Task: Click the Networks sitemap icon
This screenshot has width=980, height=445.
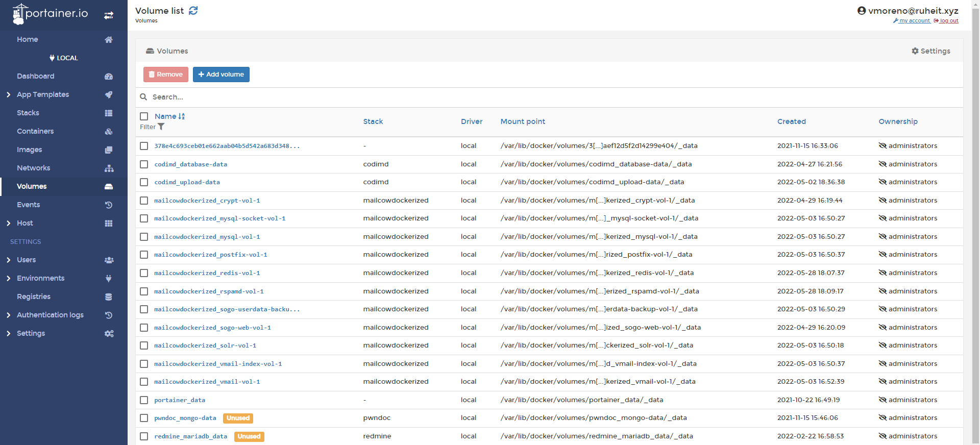Action: tap(109, 168)
